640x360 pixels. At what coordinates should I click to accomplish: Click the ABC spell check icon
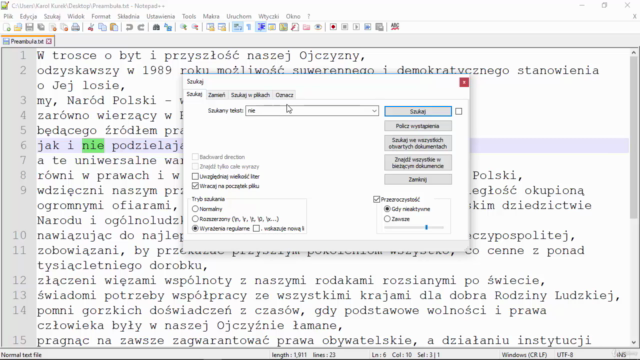(395, 27)
